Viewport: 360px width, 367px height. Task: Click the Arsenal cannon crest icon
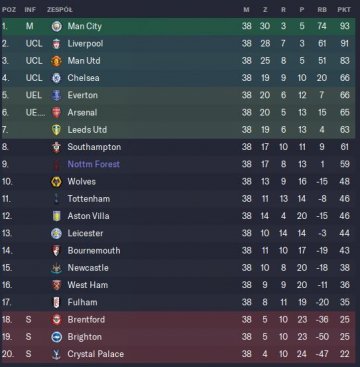tap(57, 113)
